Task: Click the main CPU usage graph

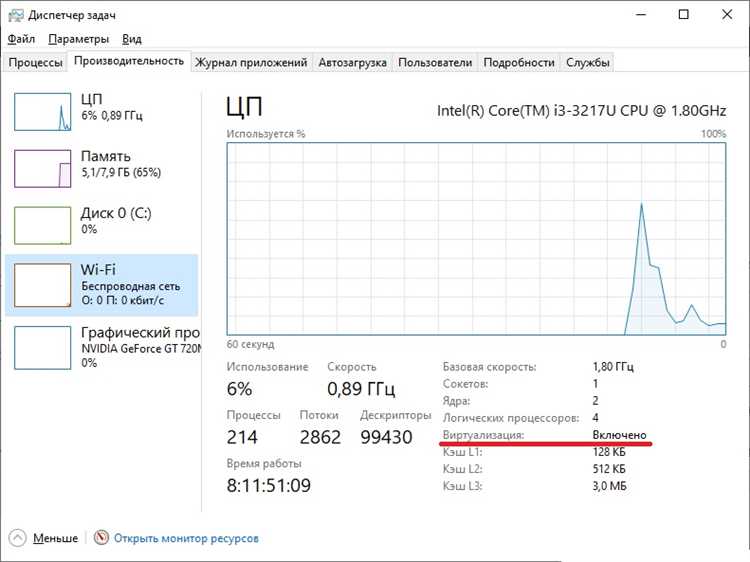Action: coord(476,239)
